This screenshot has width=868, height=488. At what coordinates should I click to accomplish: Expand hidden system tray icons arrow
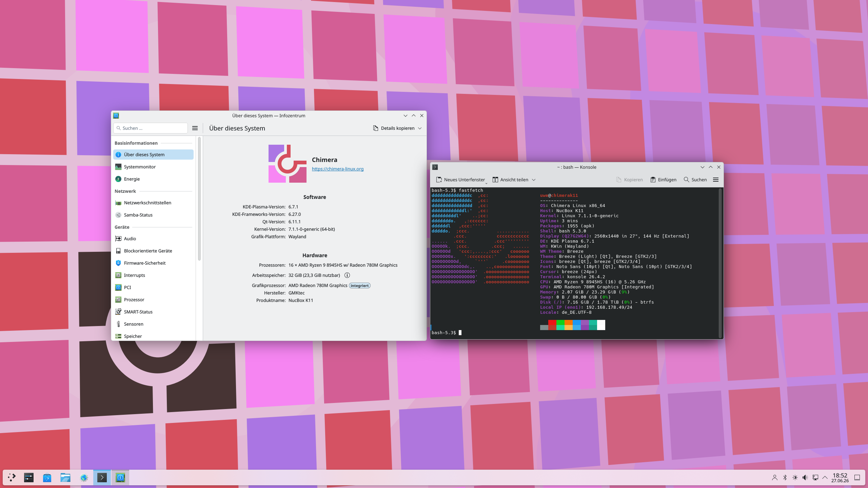[825, 477]
